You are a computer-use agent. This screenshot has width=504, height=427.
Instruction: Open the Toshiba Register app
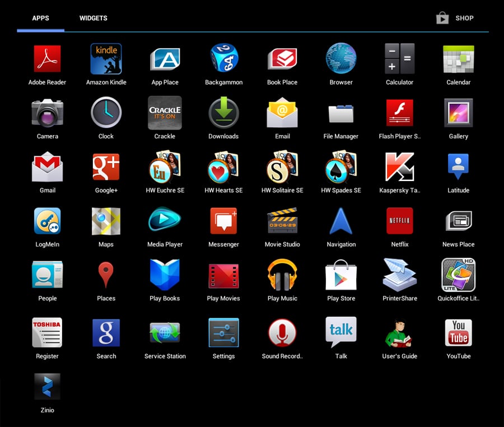pos(47,332)
